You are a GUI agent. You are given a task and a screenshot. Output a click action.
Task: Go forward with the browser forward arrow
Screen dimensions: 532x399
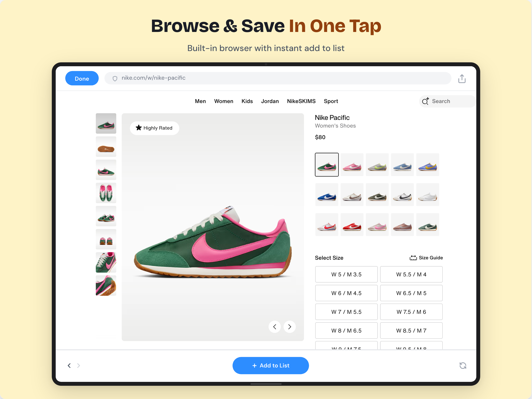(x=78, y=365)
